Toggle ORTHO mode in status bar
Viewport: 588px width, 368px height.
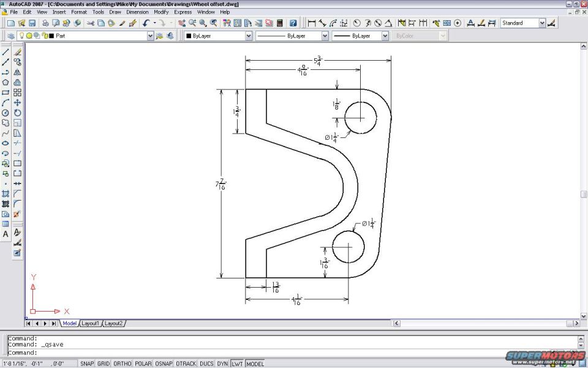[123, 364]
